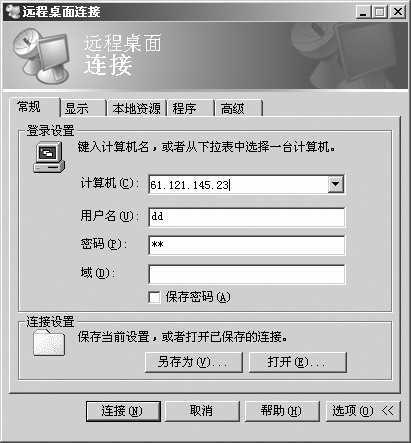Minimize the 远程桌面连接 window
411x443 pixels.
click(363, 12)
